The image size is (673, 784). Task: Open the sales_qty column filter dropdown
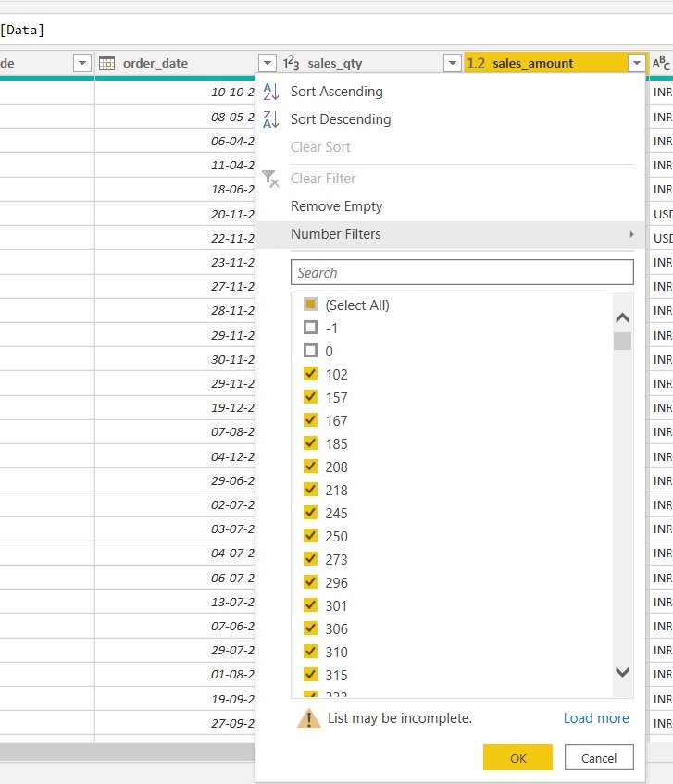[x=453, y=63]
